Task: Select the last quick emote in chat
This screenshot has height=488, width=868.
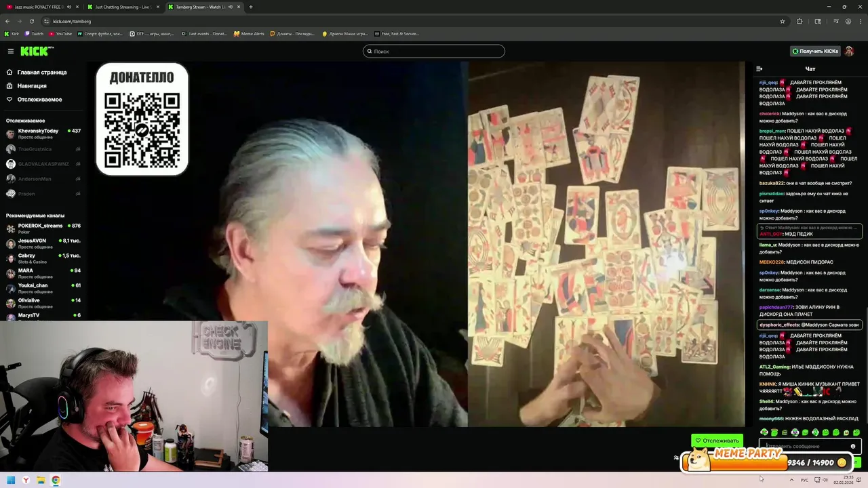Action: 856,432
